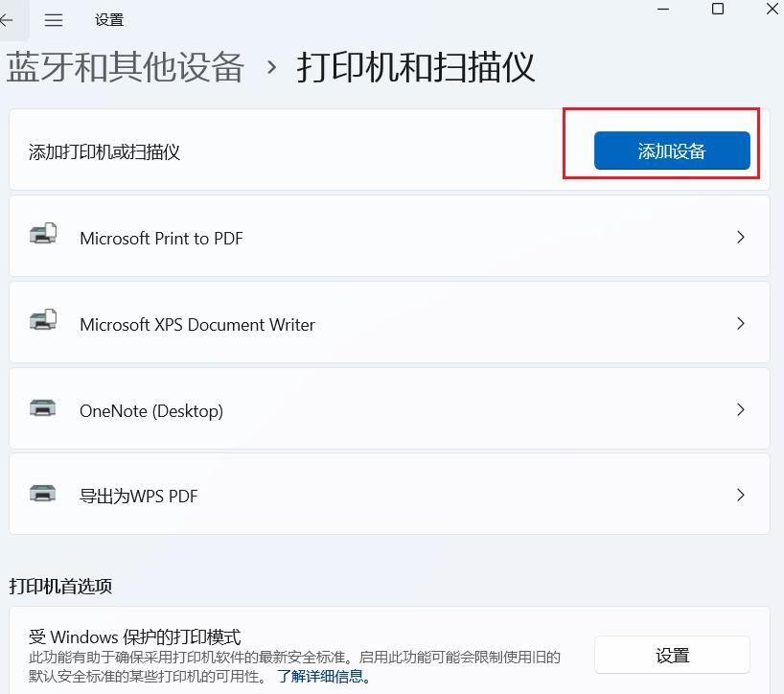Expand Microsoft XPS Document Writer chevron
Screen dimensions: 784x694
click(x=740, y=323)
